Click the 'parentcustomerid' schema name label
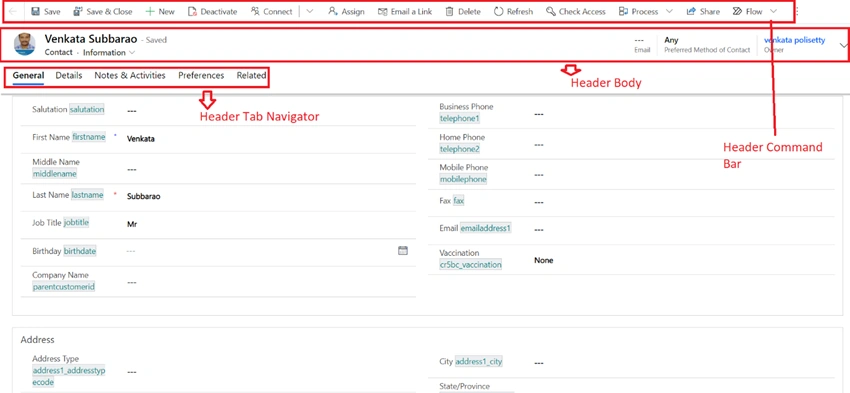 [x=64, y=287]
